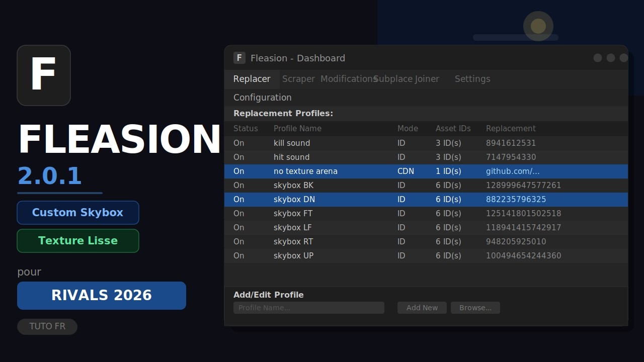
Task: Select the skybox FT profile
Action: click(426, 214)
